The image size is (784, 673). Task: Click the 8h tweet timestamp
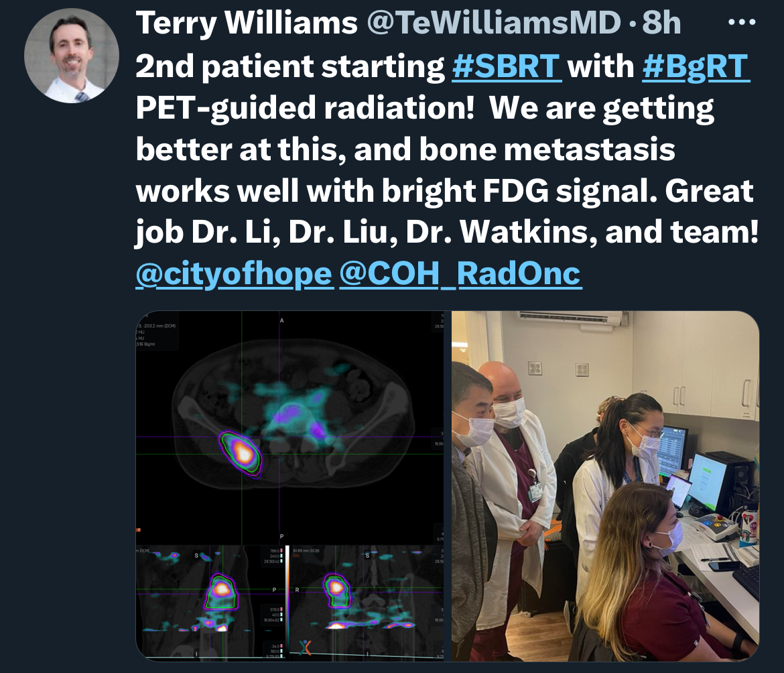coord(661,23)
